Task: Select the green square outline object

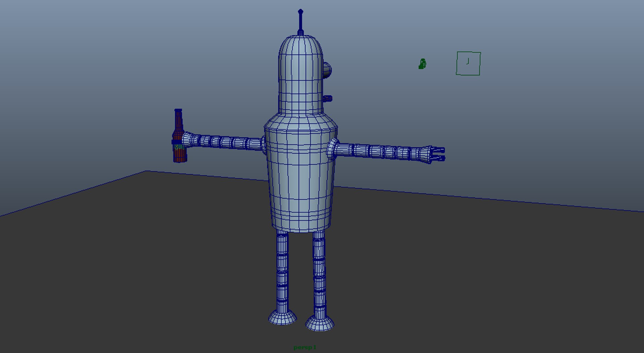Action: (468, 63)
